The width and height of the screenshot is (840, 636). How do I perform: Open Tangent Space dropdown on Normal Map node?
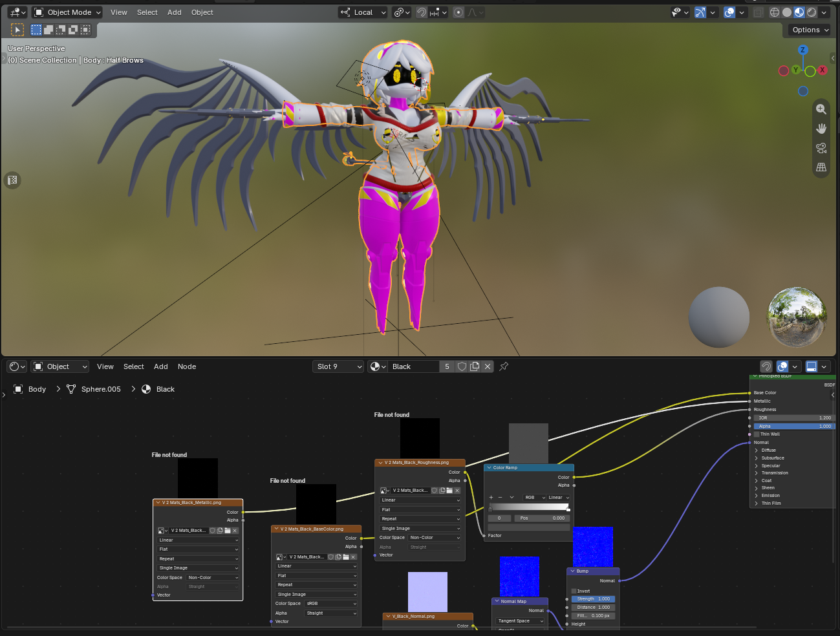coord(521,621)
